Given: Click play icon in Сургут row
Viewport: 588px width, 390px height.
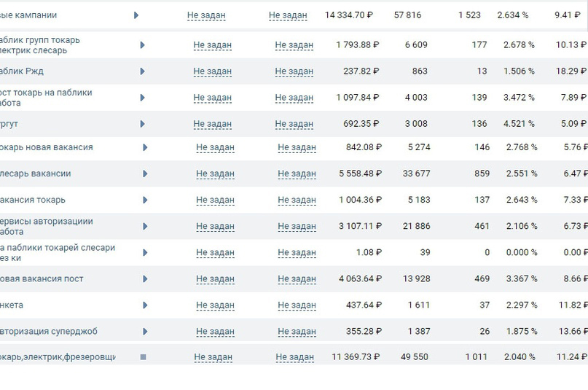Looking at the screenshot, I should pos(142,124).
